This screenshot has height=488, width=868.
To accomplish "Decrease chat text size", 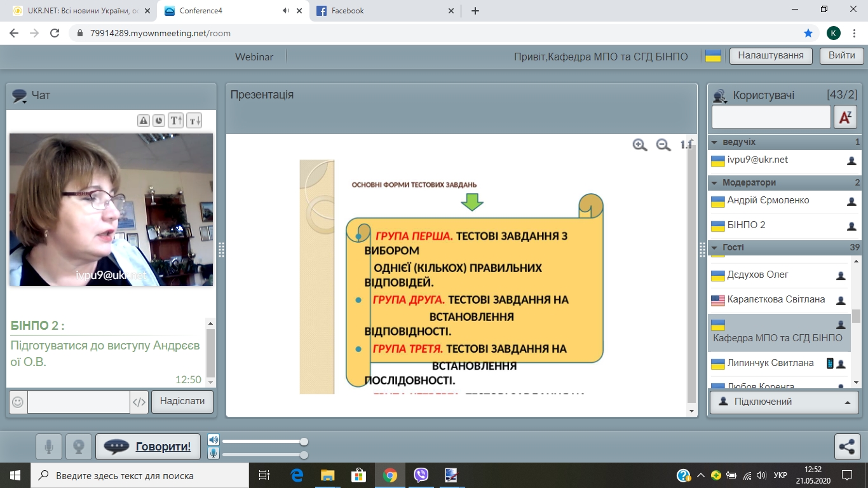I will click(194, 121).
